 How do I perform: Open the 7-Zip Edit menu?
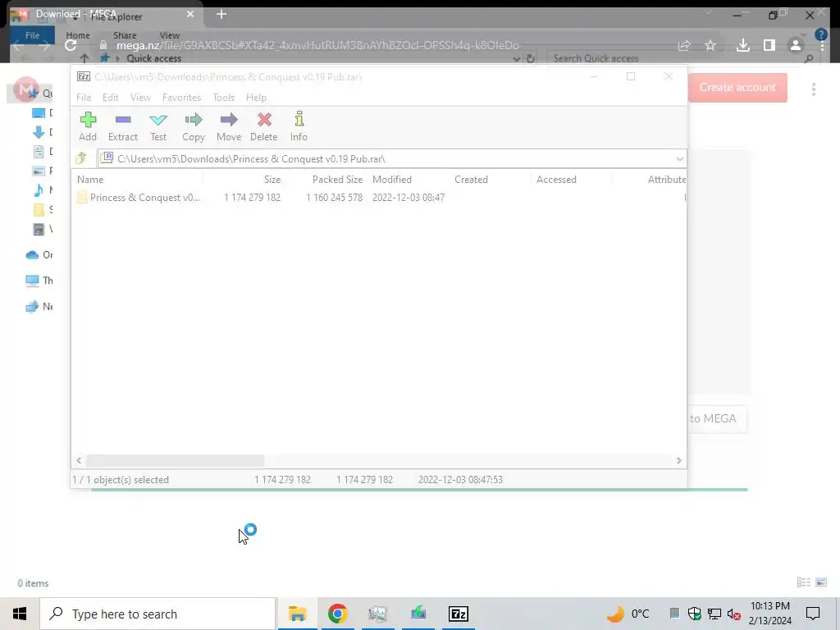point(111,98)
